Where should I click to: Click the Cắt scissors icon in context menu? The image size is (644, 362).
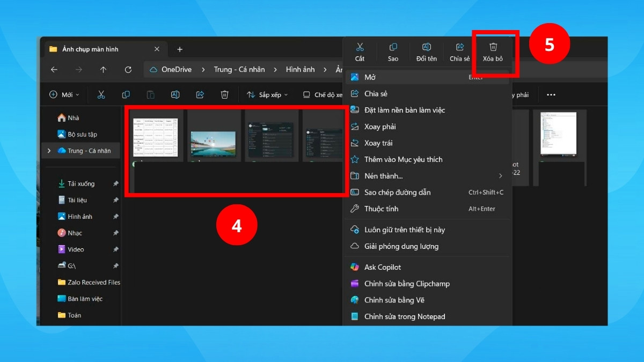point(360,48)
